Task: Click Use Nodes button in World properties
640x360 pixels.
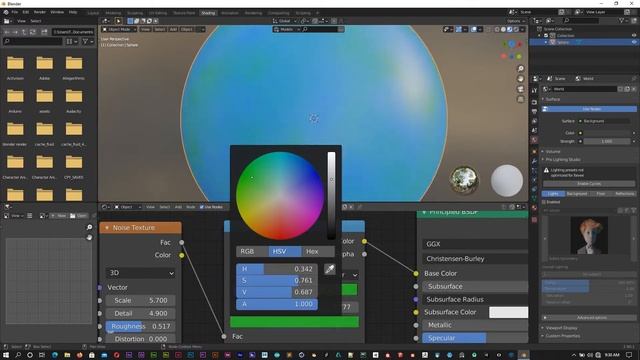Action: tap(590, 109)
